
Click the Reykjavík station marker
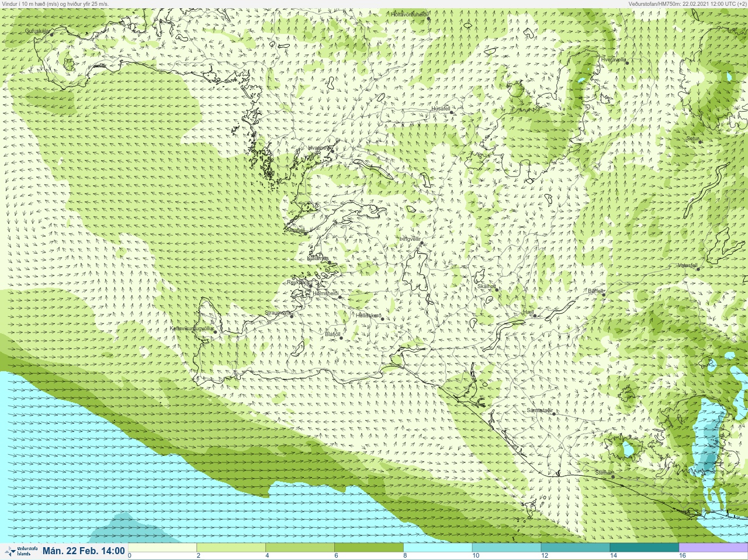pos(311,286)
